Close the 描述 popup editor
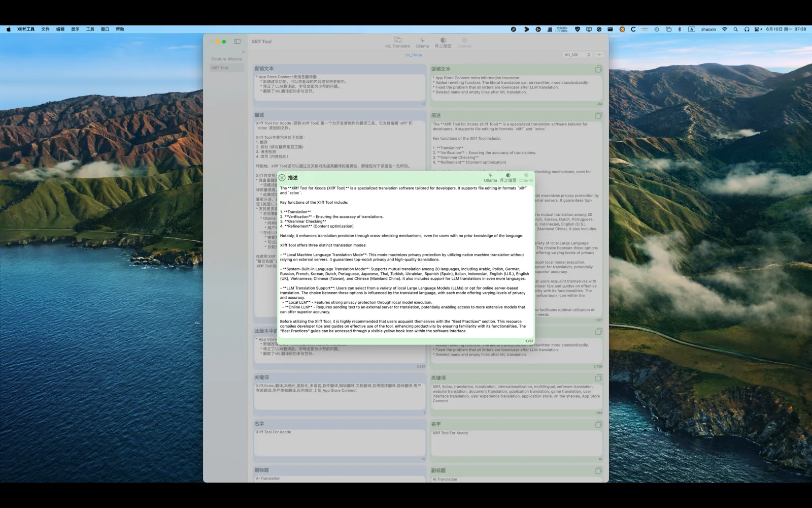The image size is (812, 508). point(282,178)
